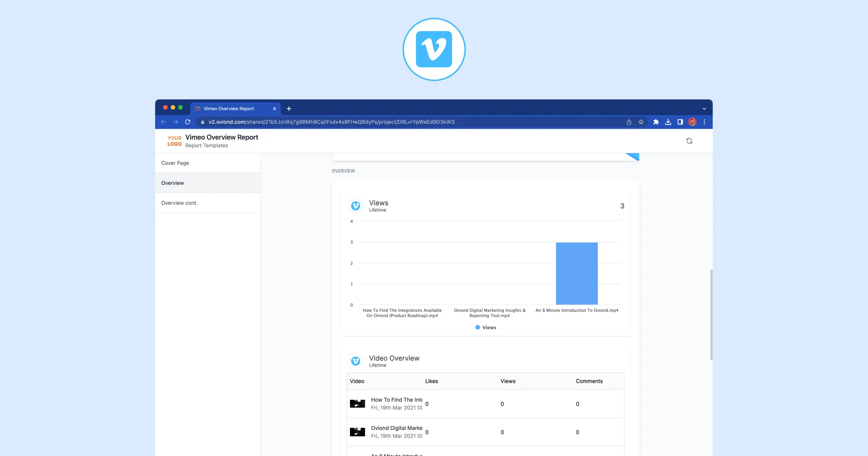868x456 pixels.
Task: Select the Vimeo Overview Report browser tab
Action: tap(235, 109)
